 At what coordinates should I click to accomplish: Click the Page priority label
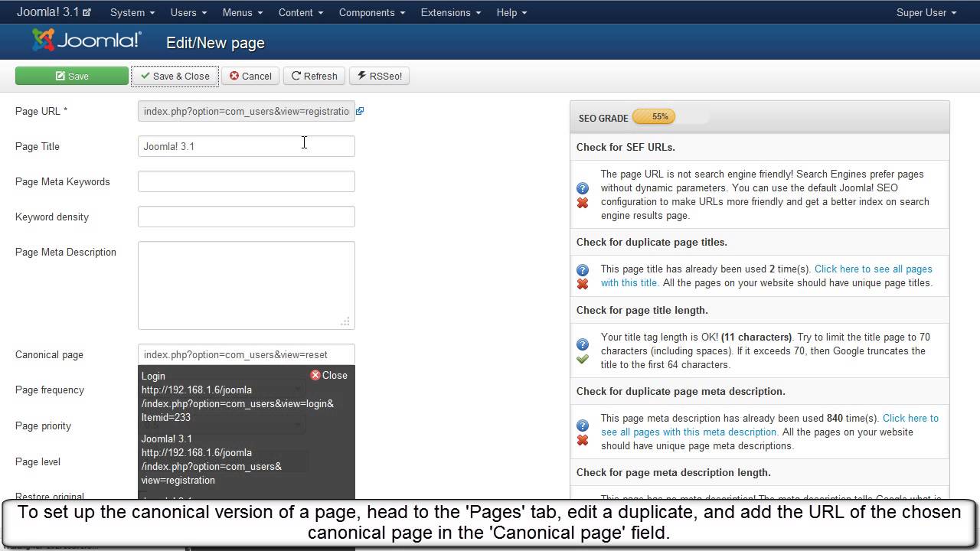click(x=43, y=426)
